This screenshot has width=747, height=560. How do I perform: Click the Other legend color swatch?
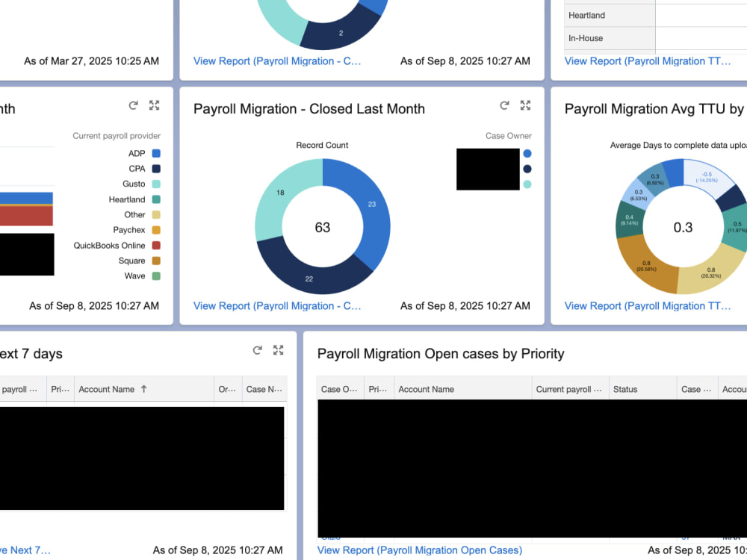[156, 215]
